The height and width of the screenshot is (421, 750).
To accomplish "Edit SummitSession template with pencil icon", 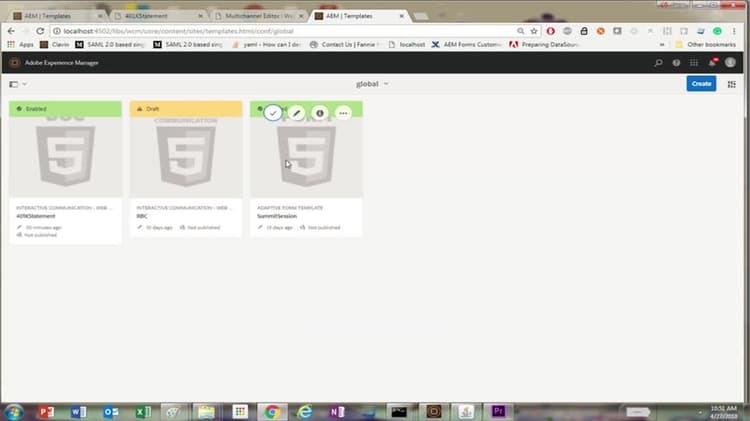I will [297, 113].
